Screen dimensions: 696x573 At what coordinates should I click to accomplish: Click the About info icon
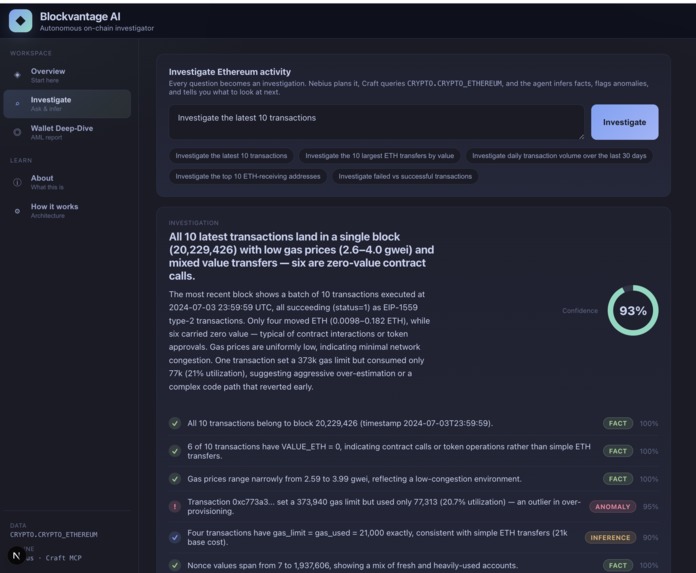click(x=17, y=182)
